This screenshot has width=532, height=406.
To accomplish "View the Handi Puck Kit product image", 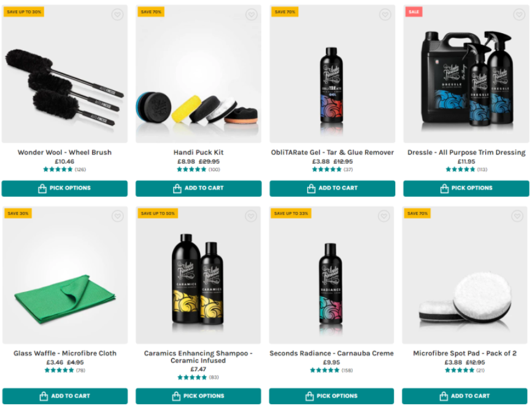I will tap(198, 74).
